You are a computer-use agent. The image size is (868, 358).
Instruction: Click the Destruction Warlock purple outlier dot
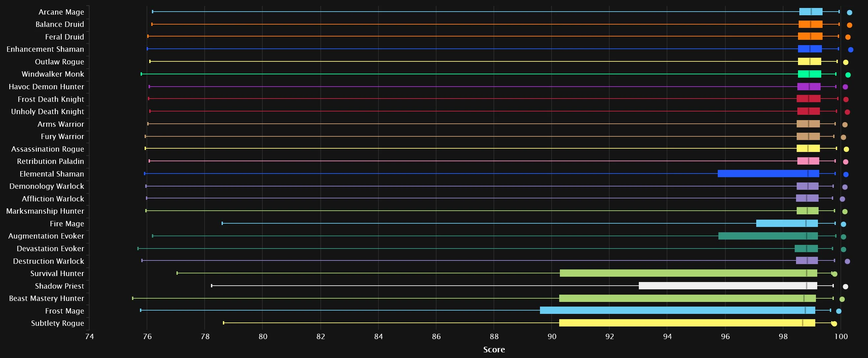pos(847,261)
